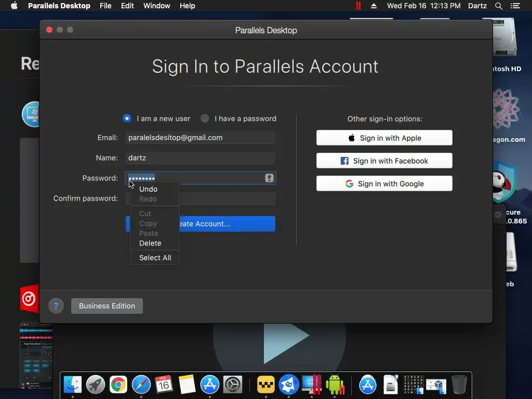Image resolution: width=532 pixels, height=399 pixels.
Task: Open the yellow taxi-checker app in Dock
Action: click(265, 385)
